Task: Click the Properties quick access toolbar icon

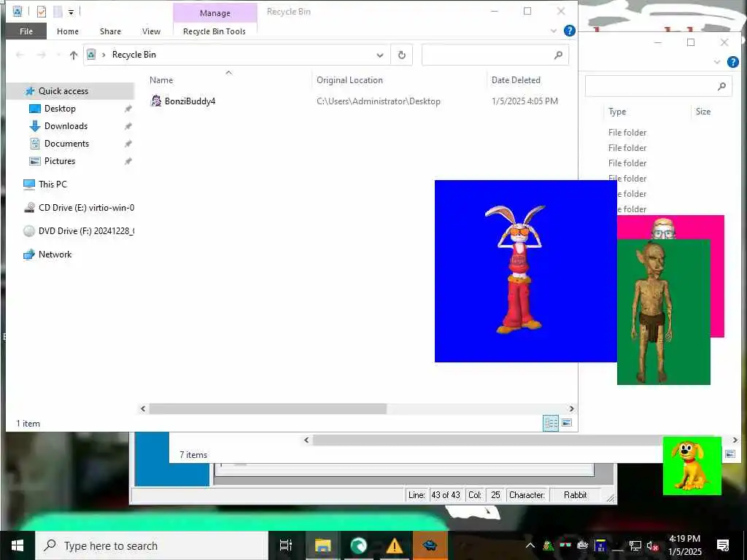Action: point(42,11)
